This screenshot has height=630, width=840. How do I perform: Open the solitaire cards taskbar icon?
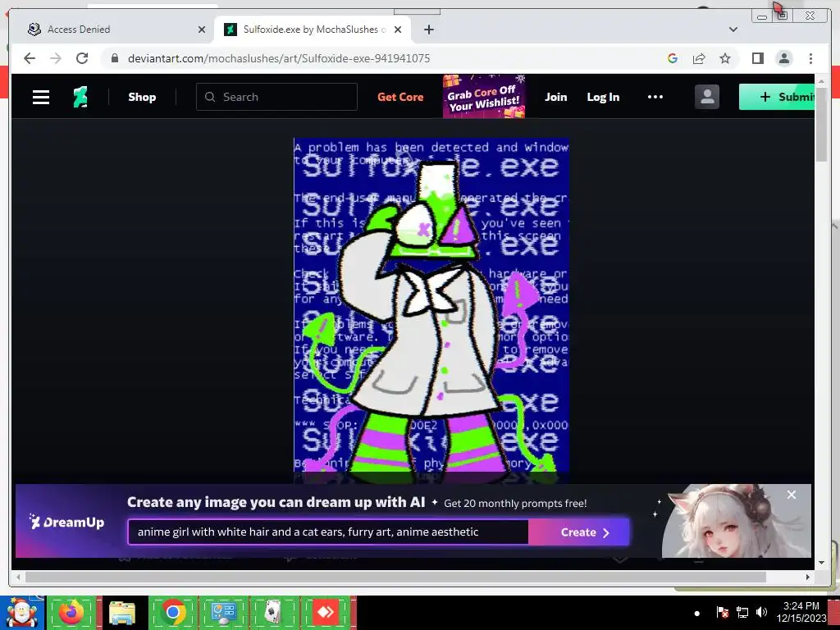[274, 613]
